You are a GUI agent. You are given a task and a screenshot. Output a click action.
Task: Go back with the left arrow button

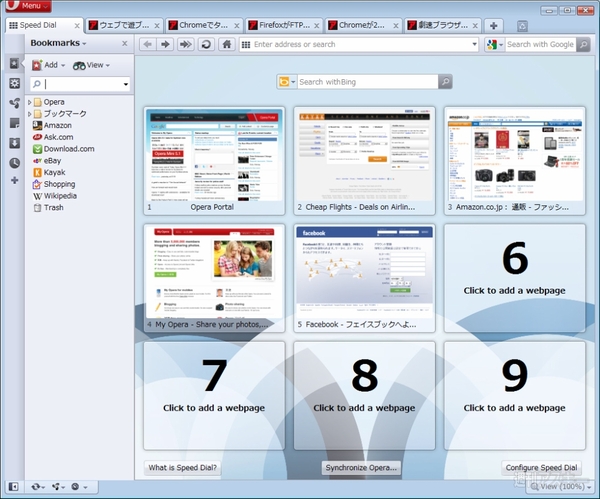(148, 44)
